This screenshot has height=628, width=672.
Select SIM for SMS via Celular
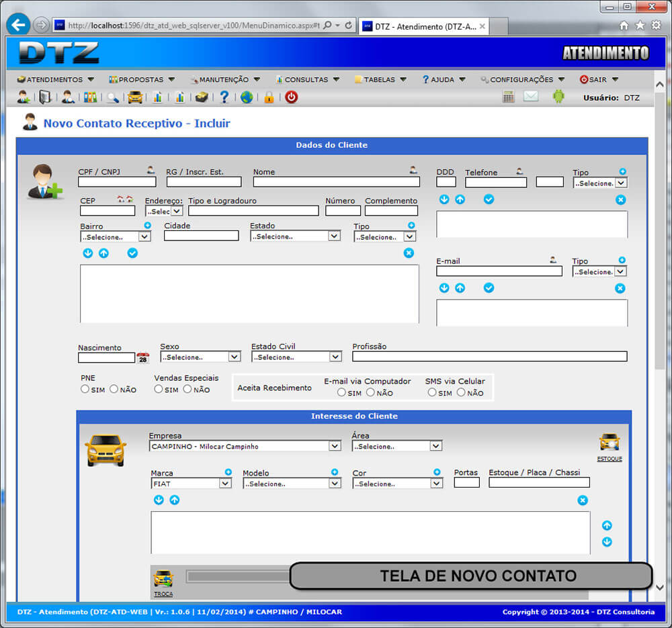click(432, 392)
